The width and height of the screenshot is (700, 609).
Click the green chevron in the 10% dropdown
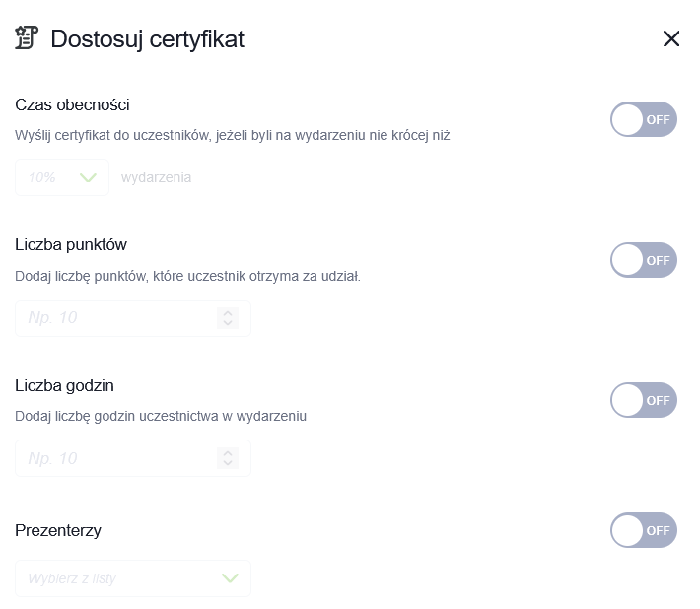88,178
